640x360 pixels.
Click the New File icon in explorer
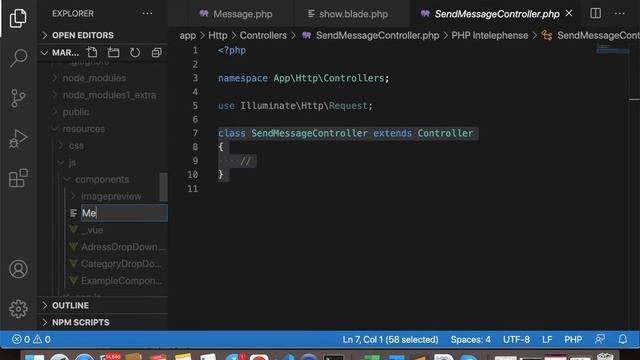click(x=92, y=53)
